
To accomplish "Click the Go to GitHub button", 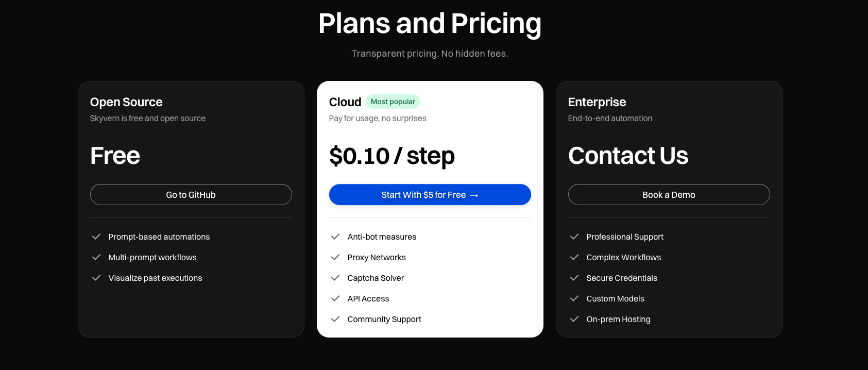I will (x=191, y=195).
